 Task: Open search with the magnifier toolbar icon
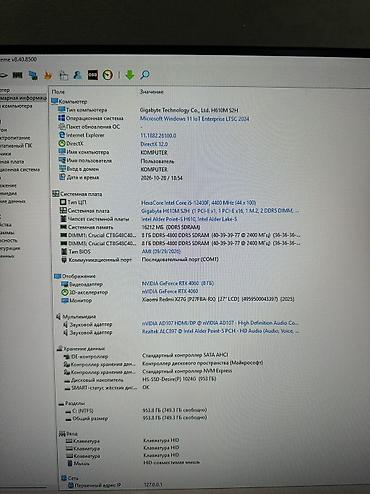click(x=145, y=75)
